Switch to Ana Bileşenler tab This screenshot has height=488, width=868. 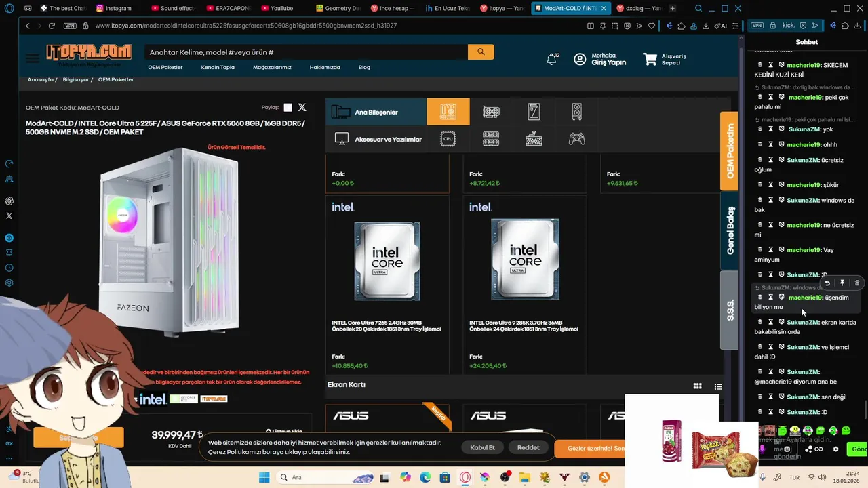coord(376,112)
